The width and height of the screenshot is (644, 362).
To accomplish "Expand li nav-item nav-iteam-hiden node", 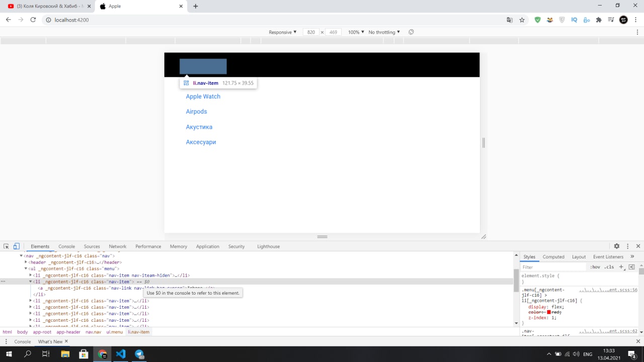I will tap(31, 276).
